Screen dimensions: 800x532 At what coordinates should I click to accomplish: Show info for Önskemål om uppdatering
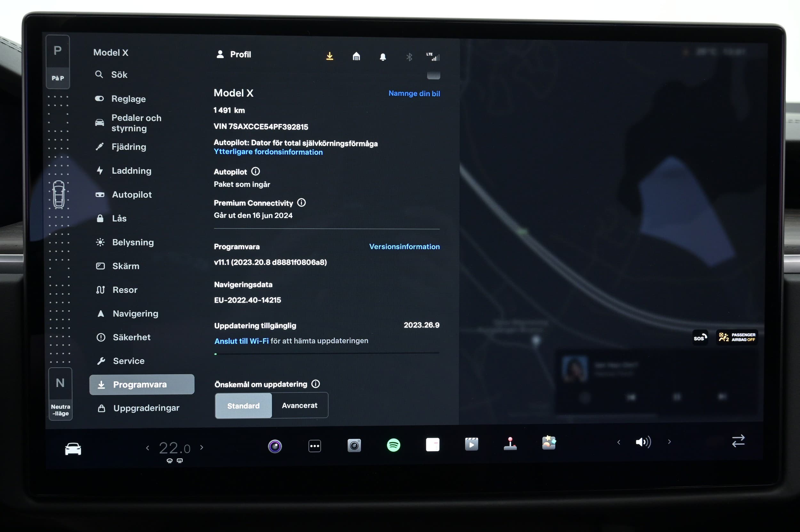pos(316,384)
